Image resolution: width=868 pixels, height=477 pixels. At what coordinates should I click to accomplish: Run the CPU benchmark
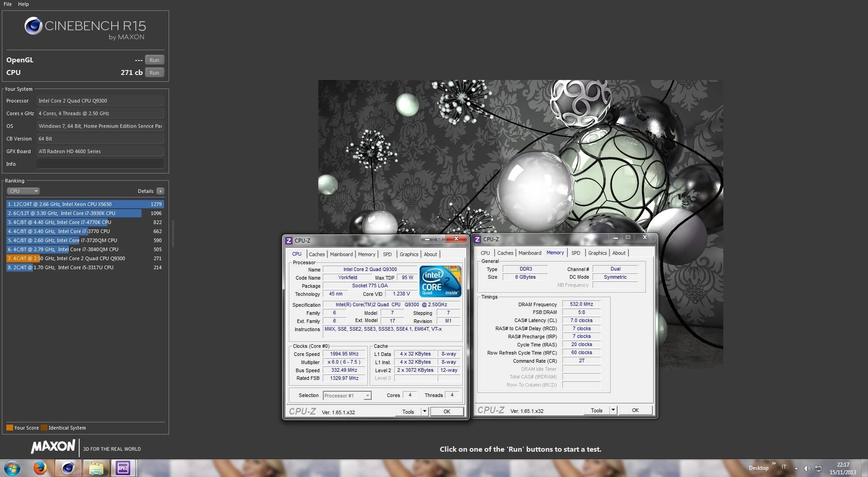154,73
